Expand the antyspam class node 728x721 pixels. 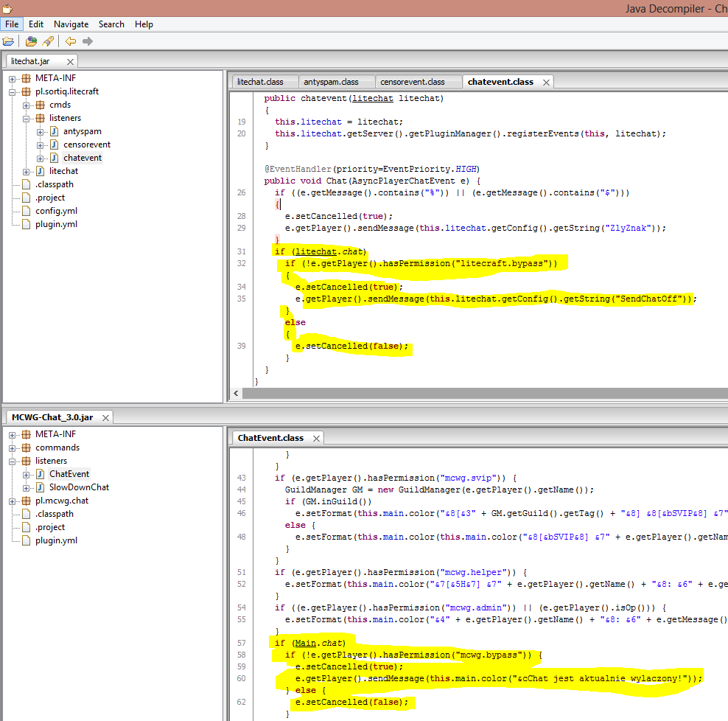click(x=41, y=132)
